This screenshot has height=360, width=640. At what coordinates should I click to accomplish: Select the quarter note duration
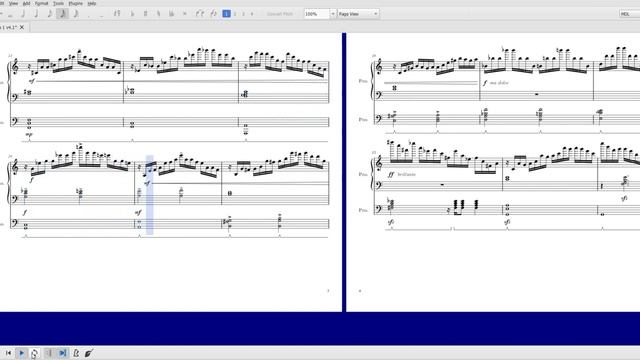(x=36, y=14)
